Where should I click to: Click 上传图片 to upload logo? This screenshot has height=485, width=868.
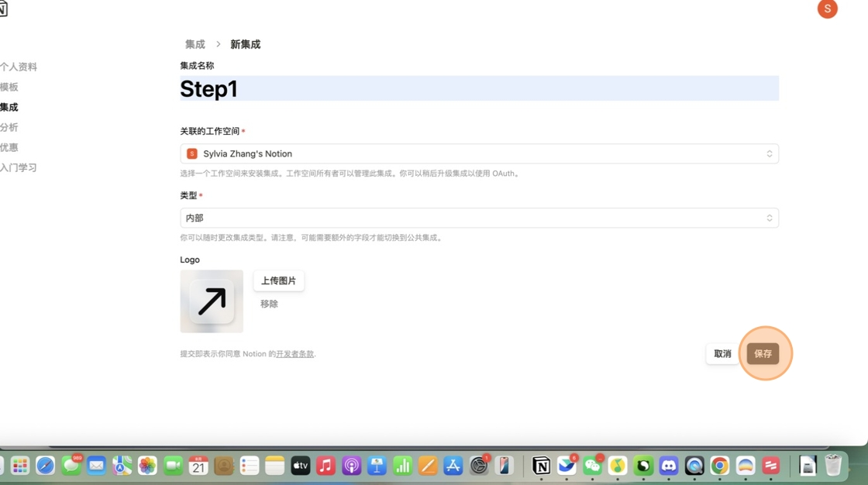point(278,280)
